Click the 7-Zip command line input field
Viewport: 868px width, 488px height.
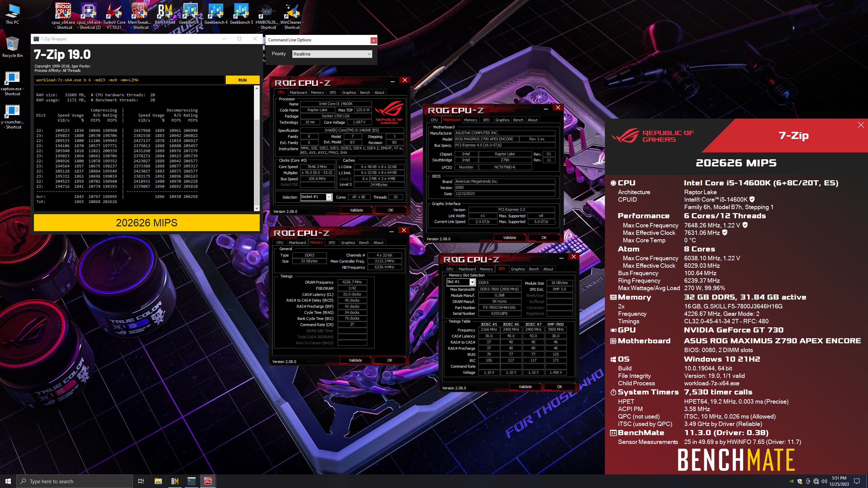(x=129, y=80)
